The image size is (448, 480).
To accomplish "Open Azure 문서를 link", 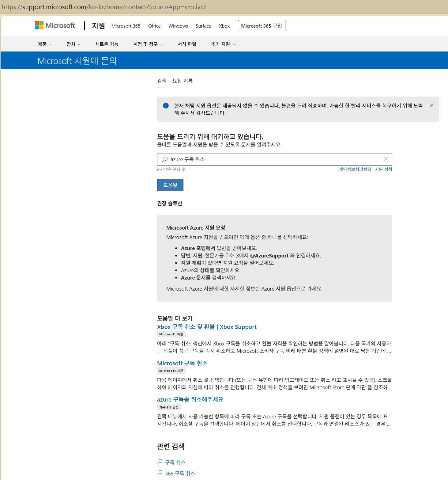I will [x=196, y=277].
